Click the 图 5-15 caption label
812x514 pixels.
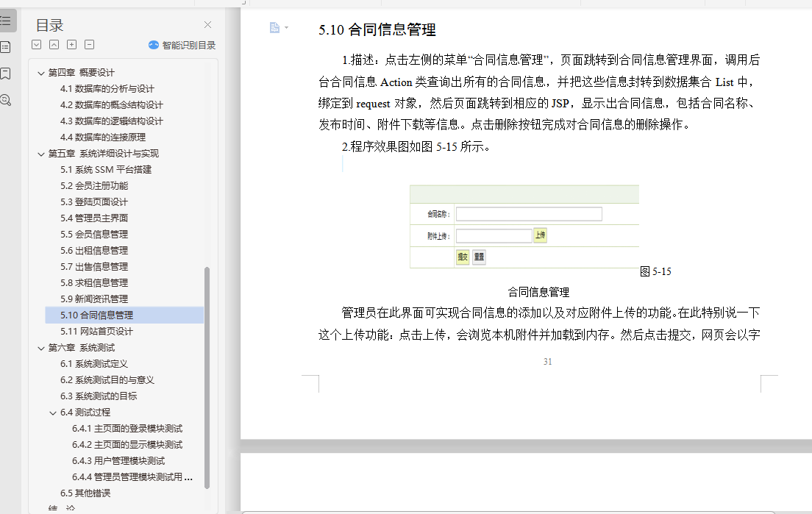pyautogui.click(x=655, y=272)
